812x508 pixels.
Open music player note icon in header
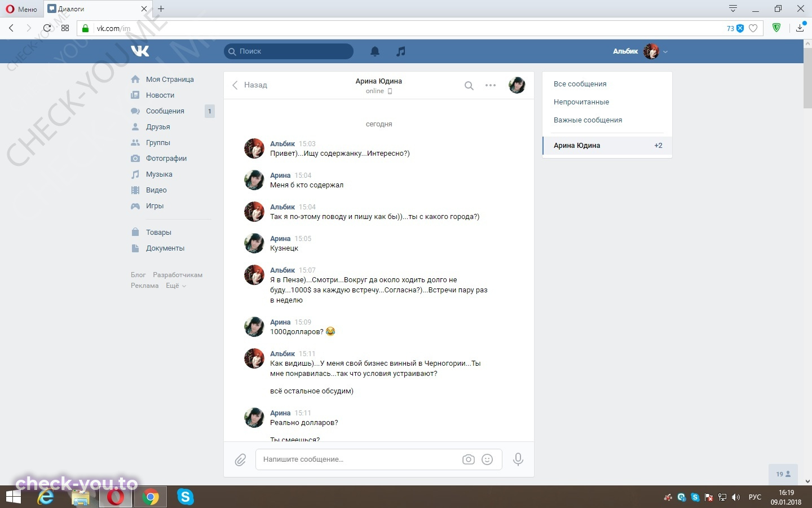(x=401, y=51)
